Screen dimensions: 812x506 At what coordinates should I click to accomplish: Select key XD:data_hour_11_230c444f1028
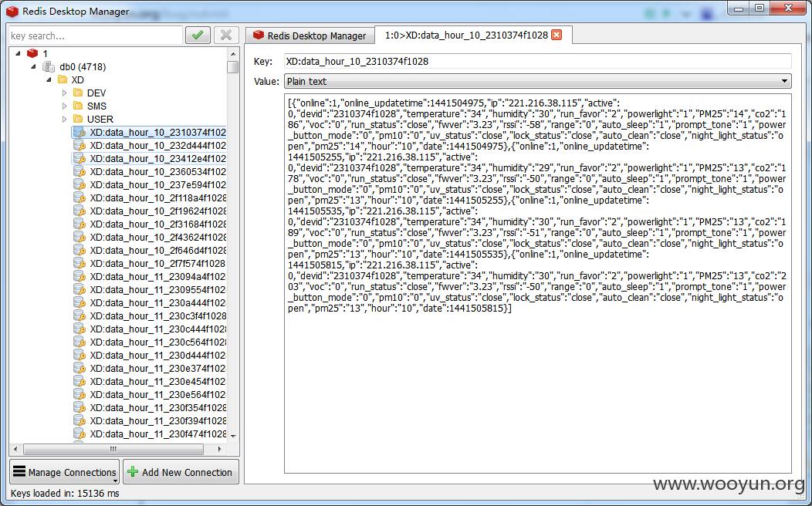click(x=157, y=329)
